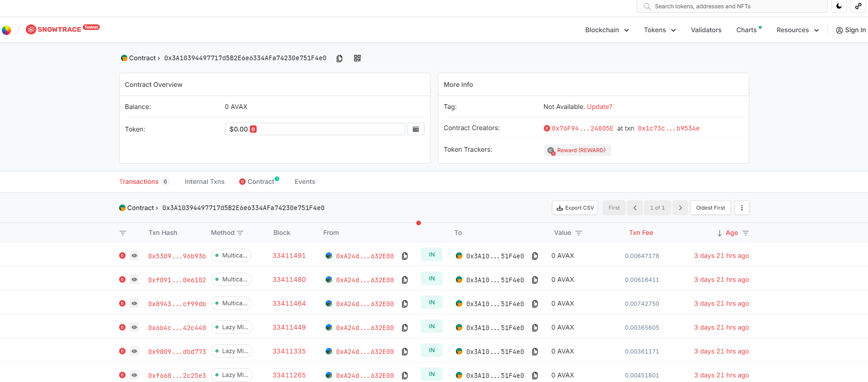Click the link icon at top right
This screenshot has height=382, width=868.
pos(858,6)
